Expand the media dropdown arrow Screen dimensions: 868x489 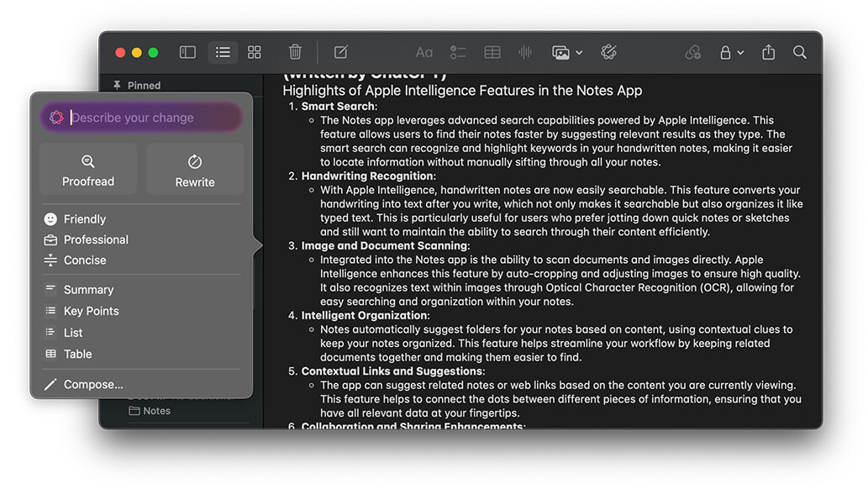pos(579,53)
